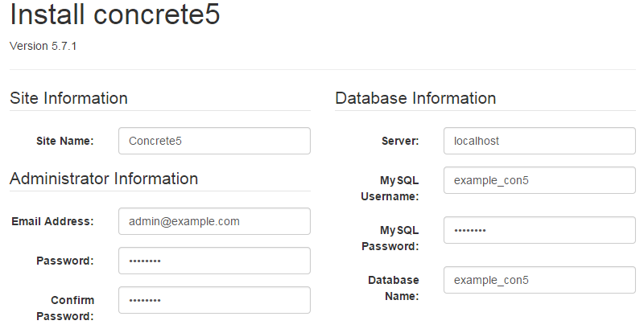The height and width of the screenshot is (333, 644).
Task: Click the Database Information heading
Action: (415, 98)
